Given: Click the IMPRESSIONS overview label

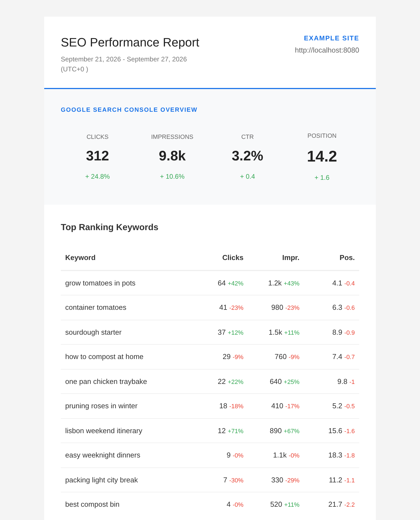Looking at the screenshot, I should point(172,137).
